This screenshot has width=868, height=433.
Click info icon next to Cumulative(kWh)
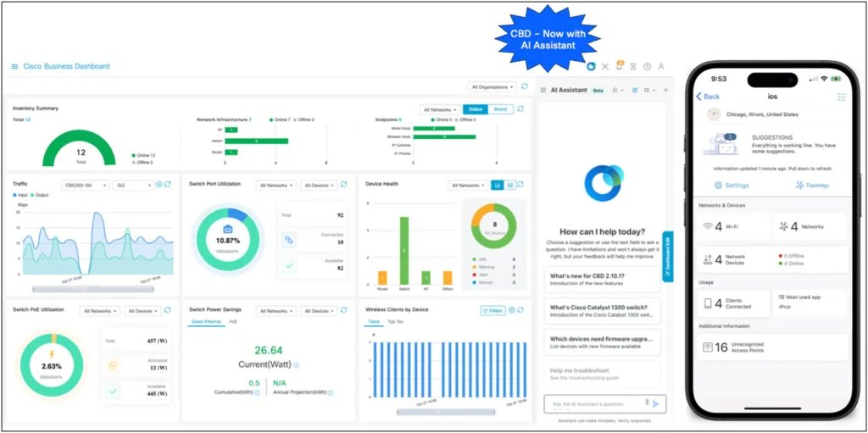(x=258, y=392)
